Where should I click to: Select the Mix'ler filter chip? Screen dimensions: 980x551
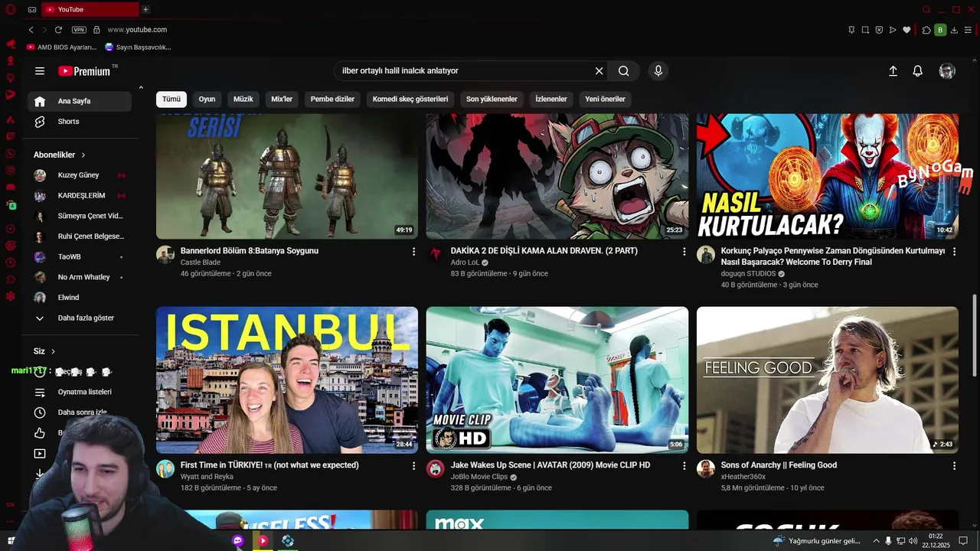[282, 99]
